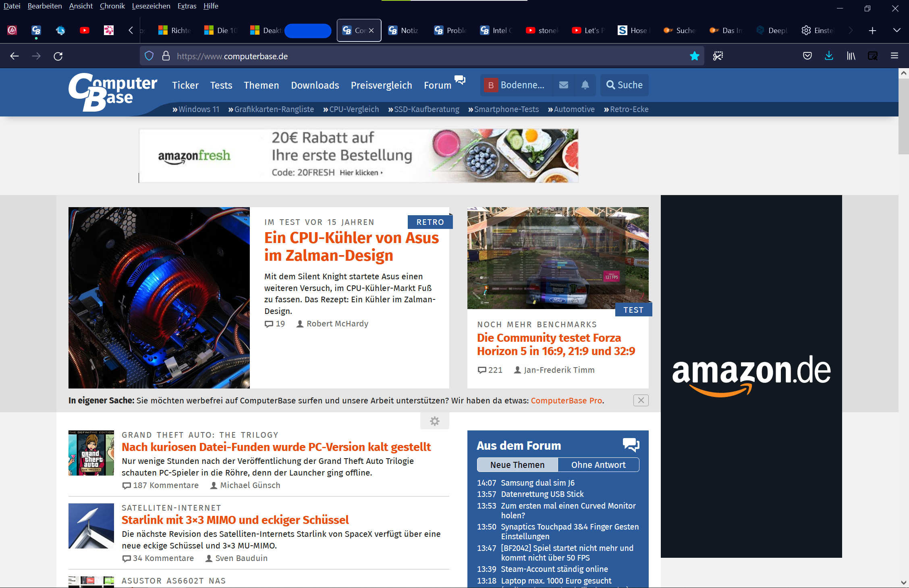Screen dimensions: 909x588
Task: Open the Firefox downloads panel icon
Action: [x=829, y=56]
